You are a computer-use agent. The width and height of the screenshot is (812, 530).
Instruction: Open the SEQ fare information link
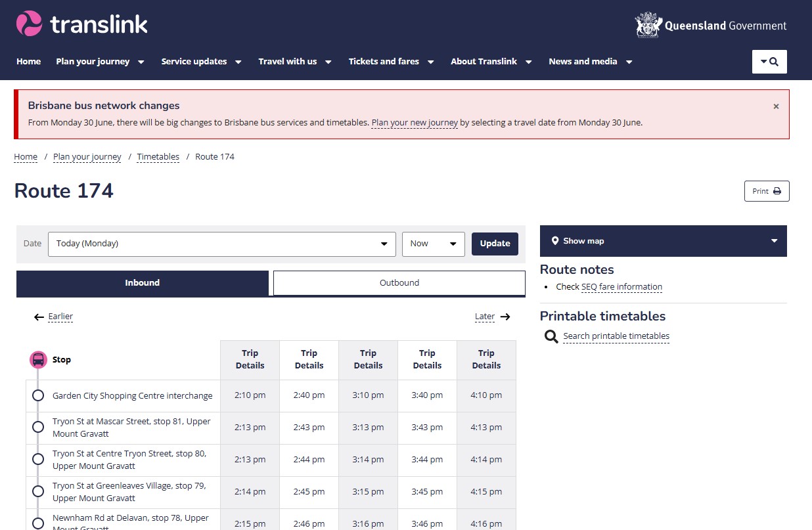coord(621,287)
